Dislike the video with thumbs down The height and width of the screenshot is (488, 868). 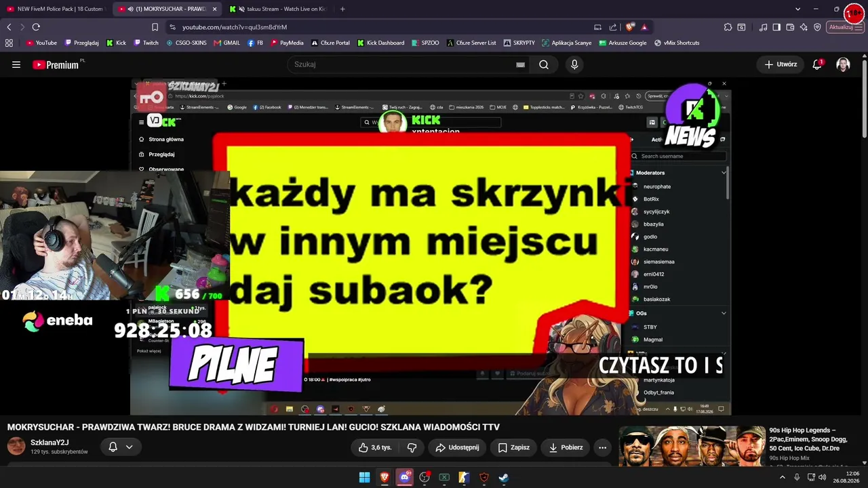(412, 447)
